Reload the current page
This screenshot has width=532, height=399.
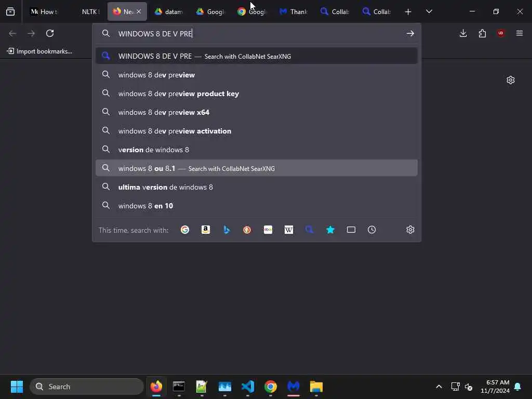(x=50, y=33)
